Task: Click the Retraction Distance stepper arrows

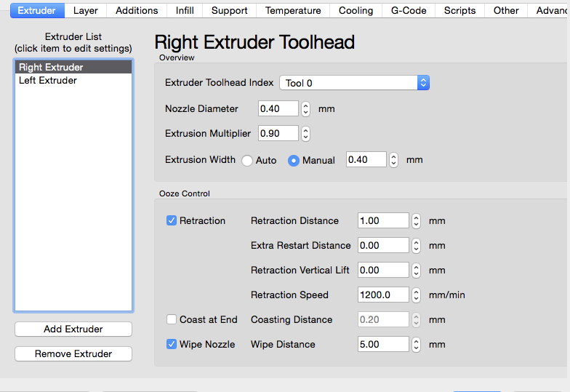Action: click(417, 221)
